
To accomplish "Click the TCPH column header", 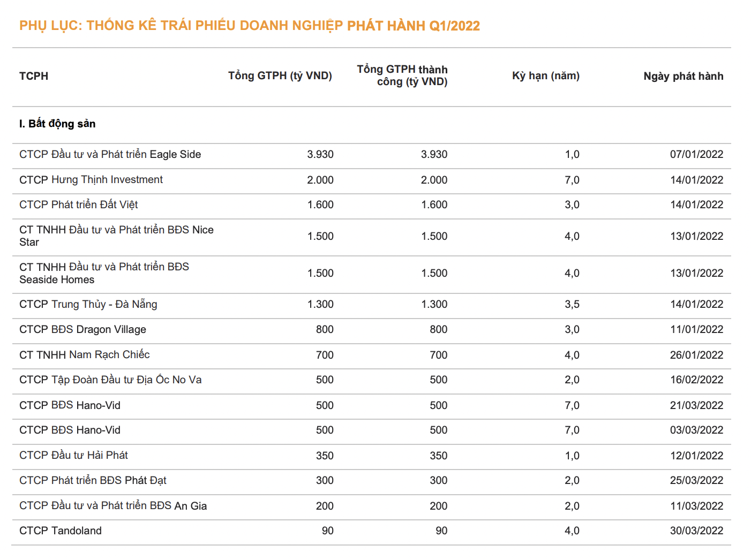I will [34, 76].
